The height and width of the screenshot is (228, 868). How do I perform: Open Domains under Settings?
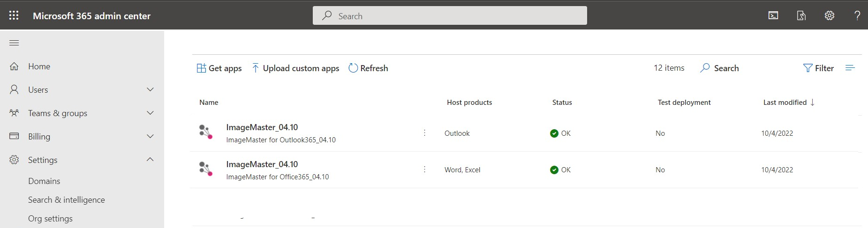coord(44,181)
